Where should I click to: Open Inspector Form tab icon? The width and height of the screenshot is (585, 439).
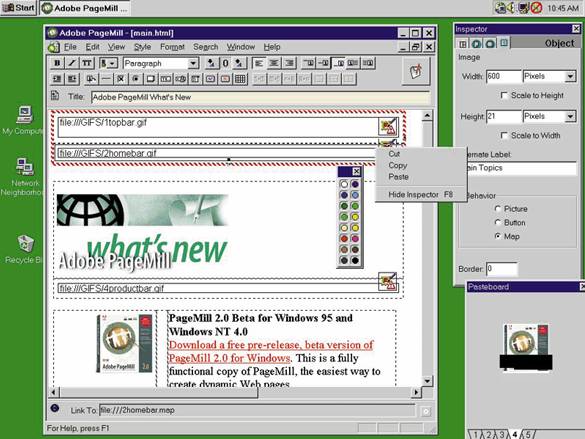[x=490, y=44]
